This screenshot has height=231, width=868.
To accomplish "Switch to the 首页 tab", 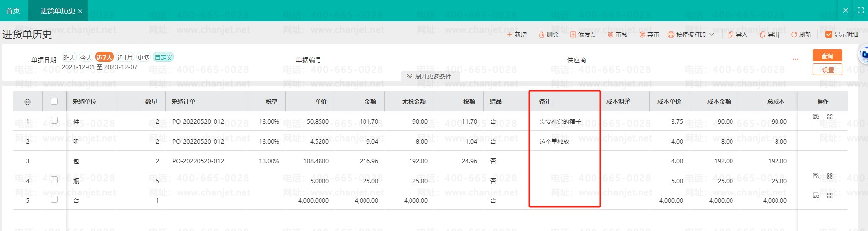I will pyautogui.click(x=13, y=11).
